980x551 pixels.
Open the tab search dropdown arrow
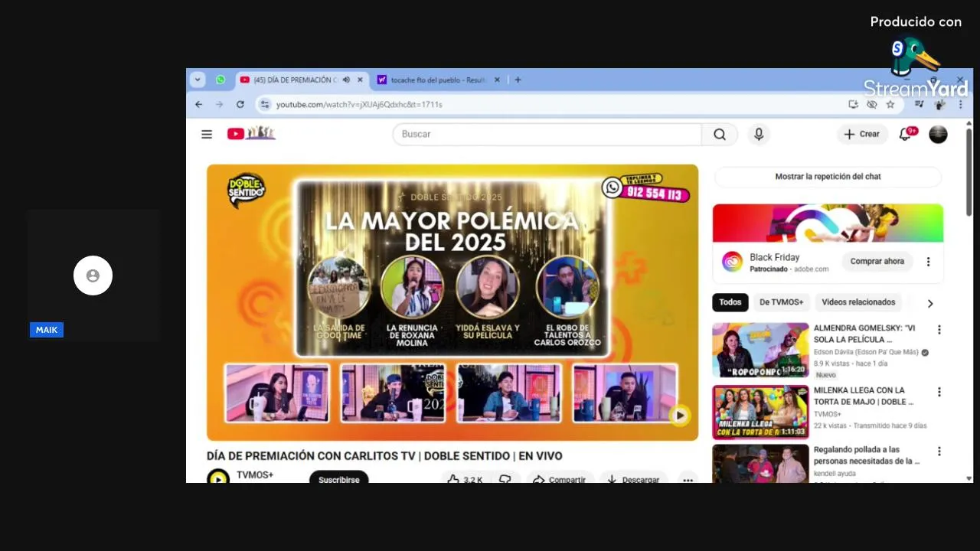[198, 80]
